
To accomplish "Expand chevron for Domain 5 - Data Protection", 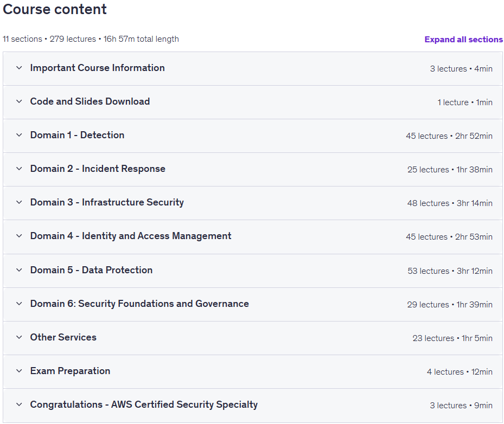I will 20,270.
